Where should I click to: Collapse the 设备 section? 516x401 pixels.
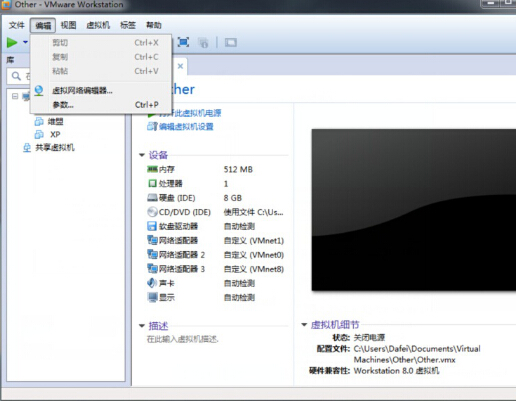(x=142, y=155)
